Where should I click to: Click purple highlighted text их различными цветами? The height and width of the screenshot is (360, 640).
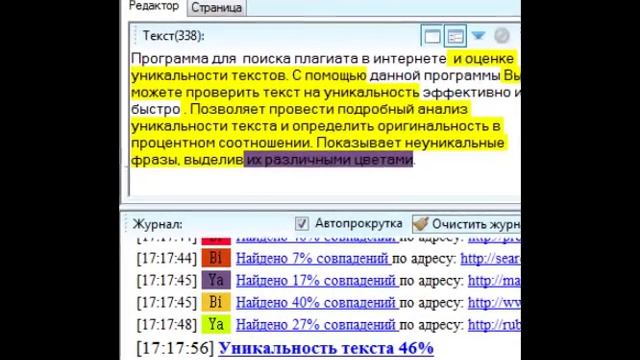[x=329, y=160]
